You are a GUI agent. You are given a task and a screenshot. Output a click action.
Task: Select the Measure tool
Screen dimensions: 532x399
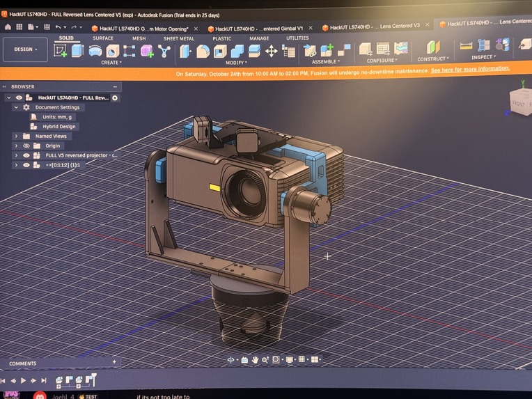tap(466, 46)
